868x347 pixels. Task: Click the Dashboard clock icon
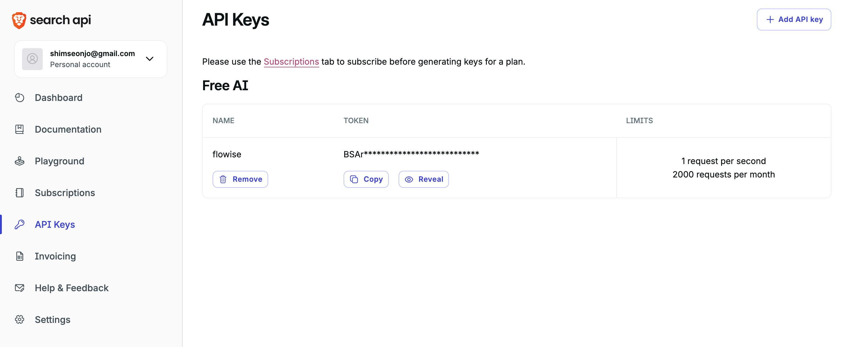pyautogui.click(x=20, y=98)
